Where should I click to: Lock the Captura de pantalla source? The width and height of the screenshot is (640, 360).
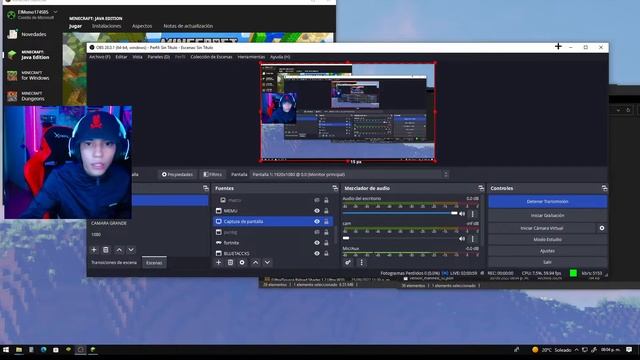326,222
